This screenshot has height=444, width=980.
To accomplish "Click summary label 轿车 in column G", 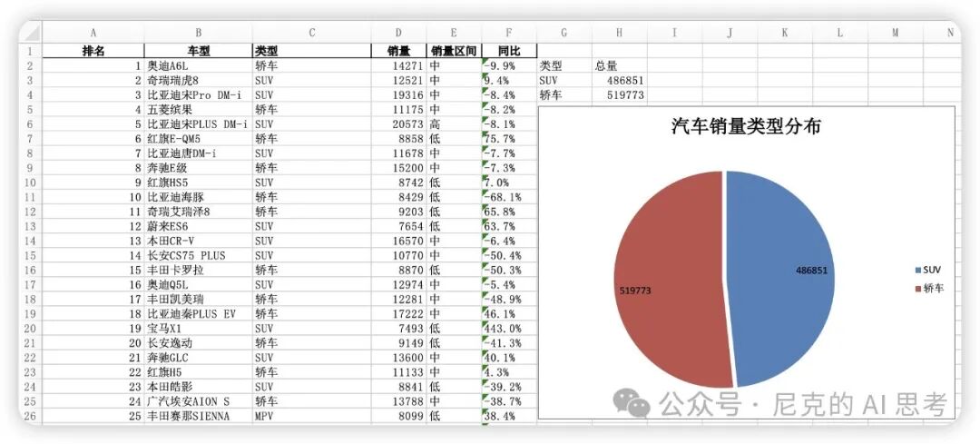I will 564,95.
